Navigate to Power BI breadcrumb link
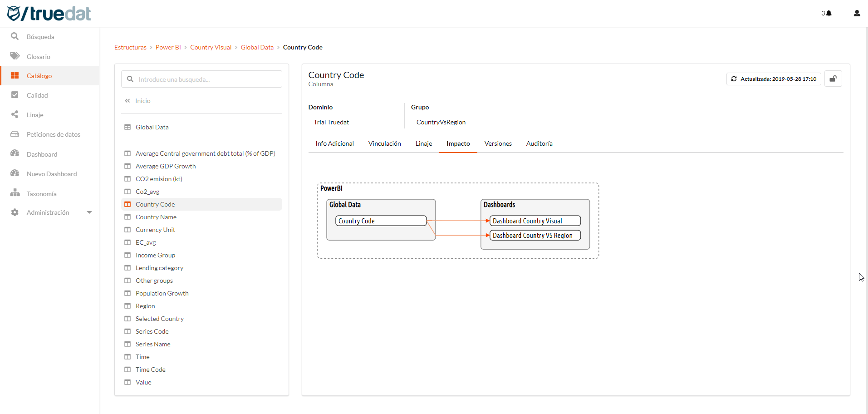The image size is (868, 414). pos(168,47)
